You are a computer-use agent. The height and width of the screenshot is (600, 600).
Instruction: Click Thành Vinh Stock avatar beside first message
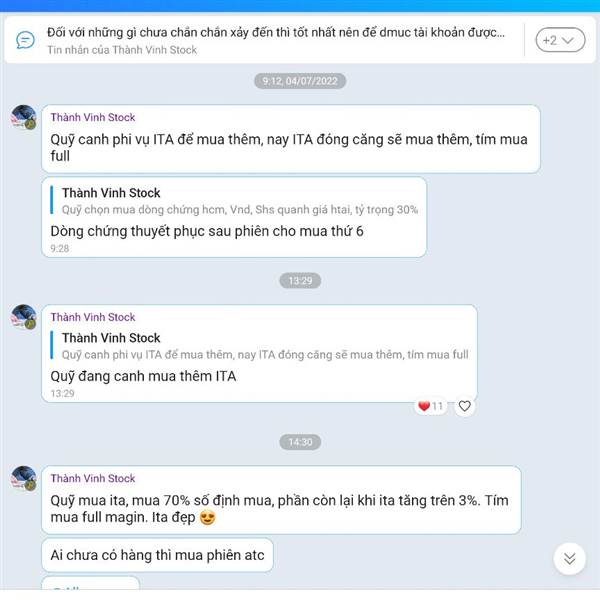[24, 117]
